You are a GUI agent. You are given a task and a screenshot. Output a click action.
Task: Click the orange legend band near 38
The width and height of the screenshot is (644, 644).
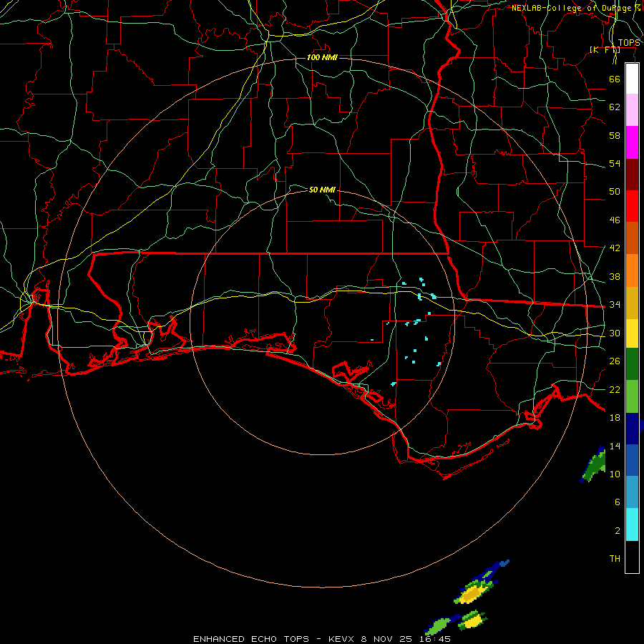click(x=632, y=270)
